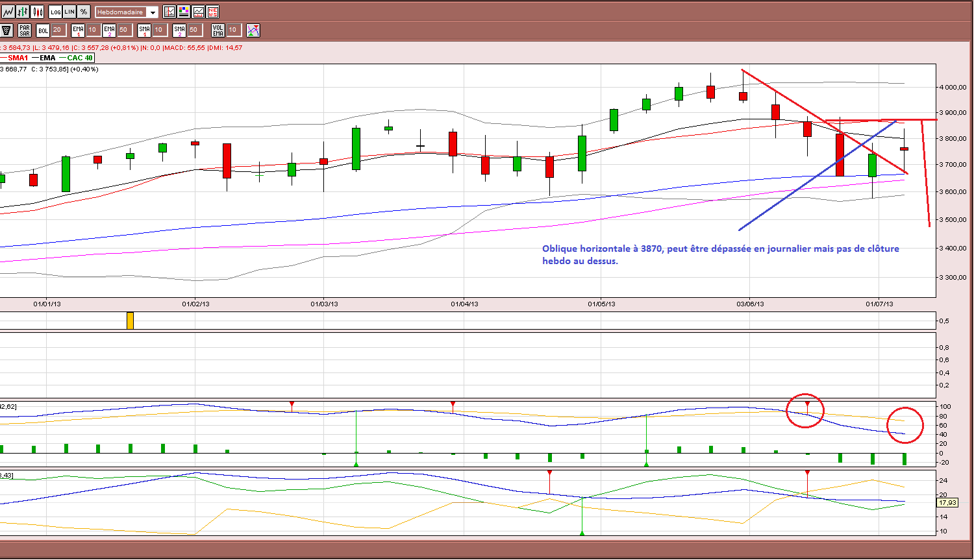Click the 'MACD: 55,55' status value

pyautogui.click(x=184, y=47)
